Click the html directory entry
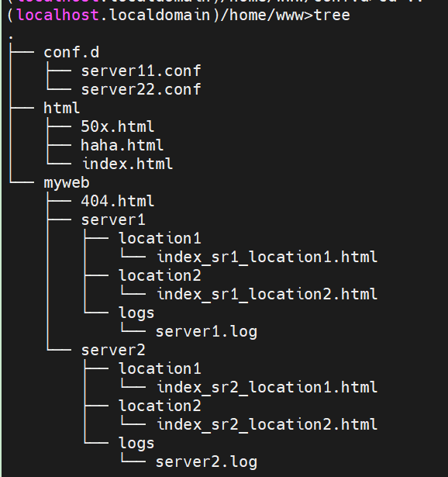The image size is (448, 477). (x=62, y=108)
